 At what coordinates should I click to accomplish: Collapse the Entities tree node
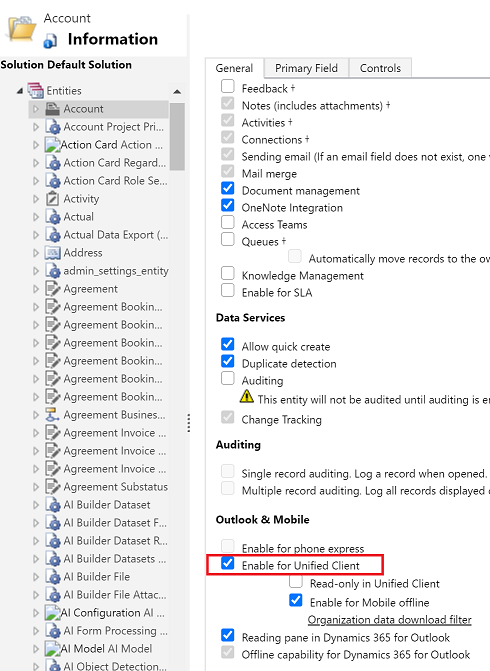(20, 91)
